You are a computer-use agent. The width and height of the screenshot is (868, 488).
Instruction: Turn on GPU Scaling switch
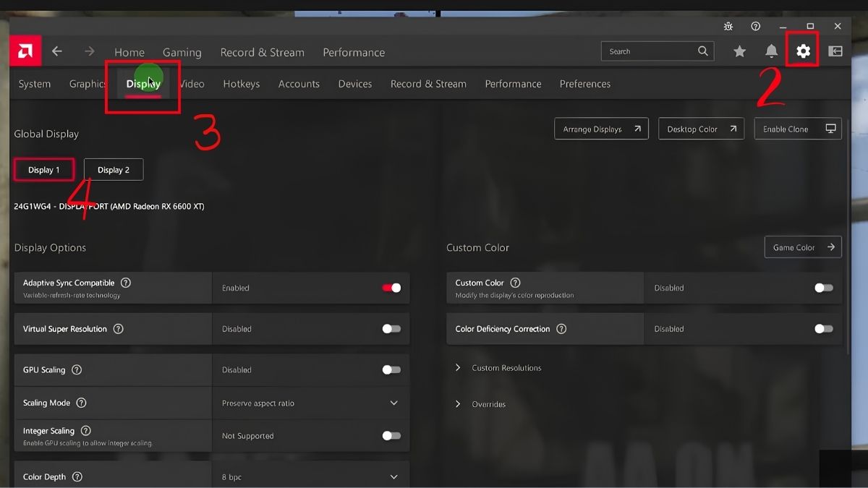coord(391,369)
